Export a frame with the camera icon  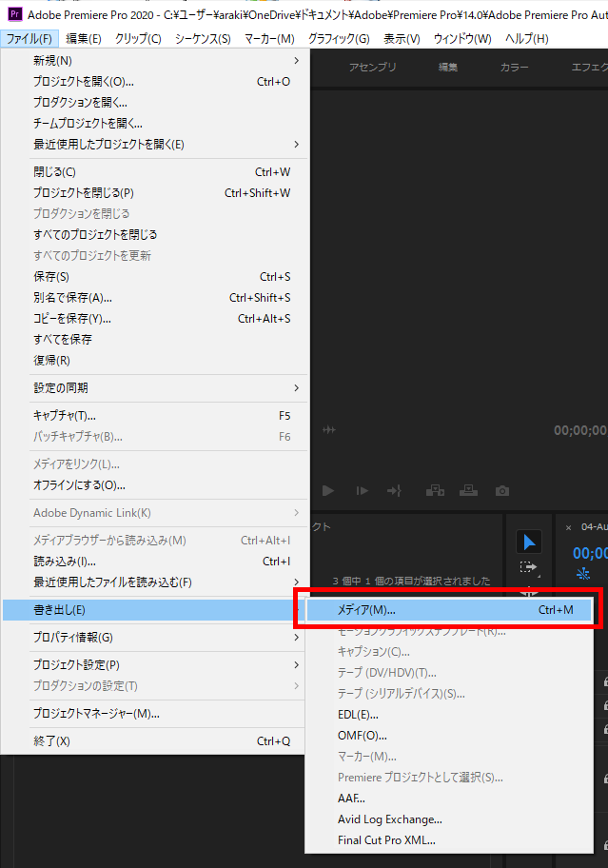(502, 491)
